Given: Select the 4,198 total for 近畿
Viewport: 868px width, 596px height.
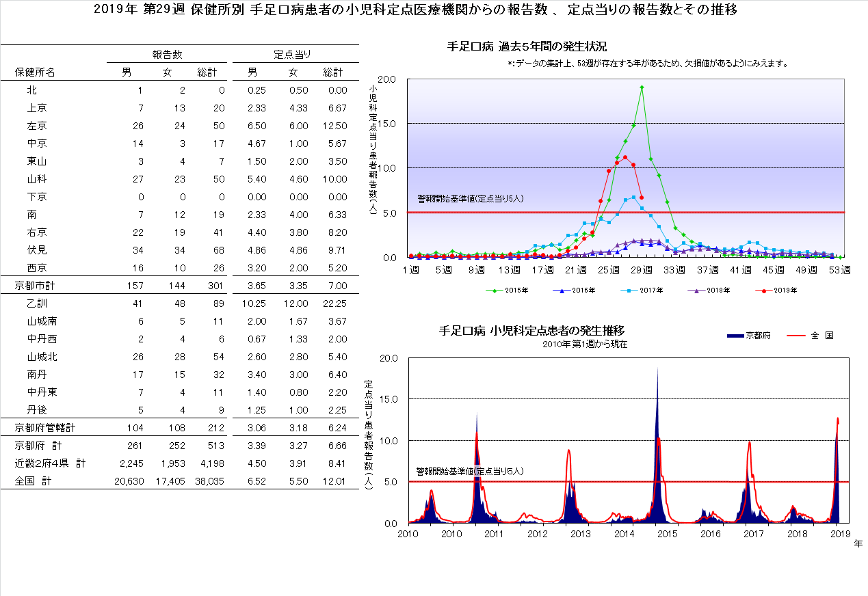Looking at the screenshot, I should coord(211,463).
